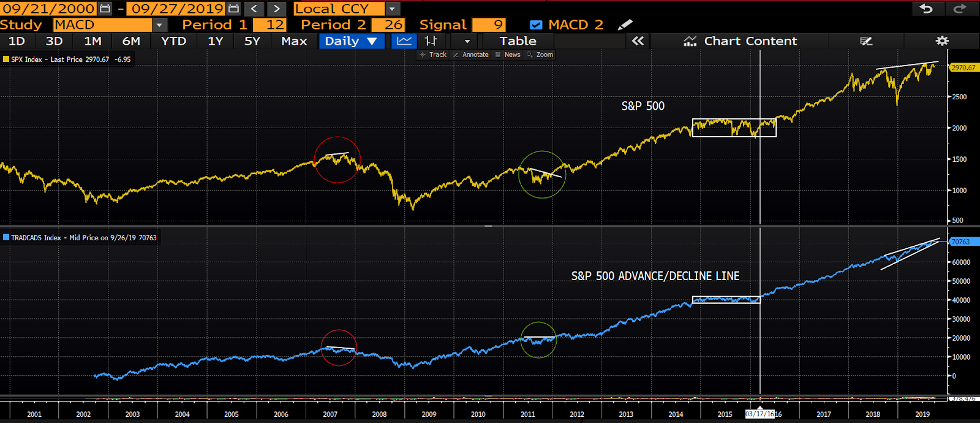Image resolution: width=980 pixels, height=423 pixels.
Task: Expand the Local CCY dropdown arrow
Action: click(x=393, y=9)
